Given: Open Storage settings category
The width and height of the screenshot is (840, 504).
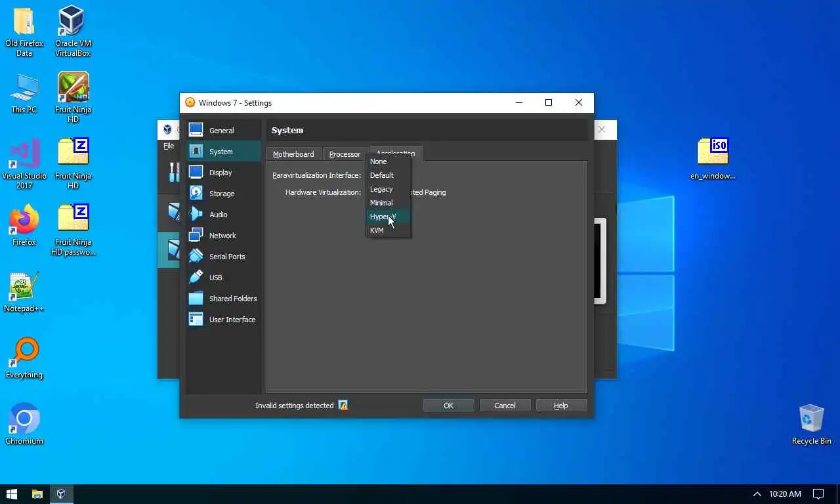Looking at the screenshot, I should tap(223, 194).
